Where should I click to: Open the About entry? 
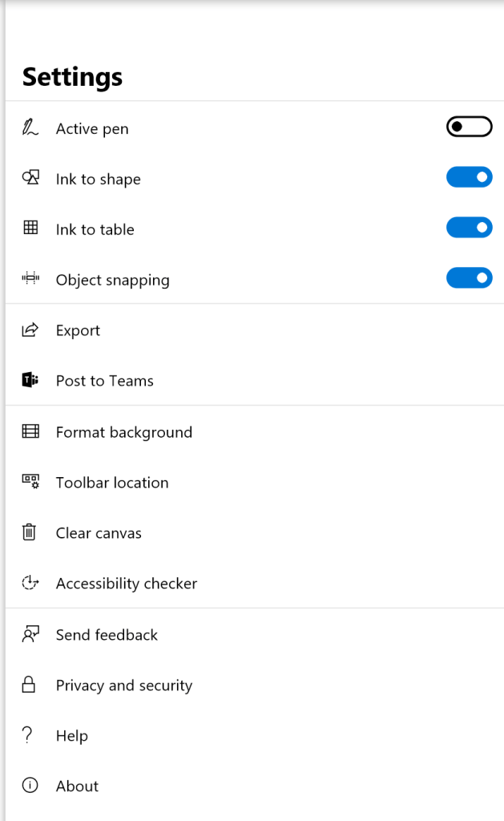77,787
